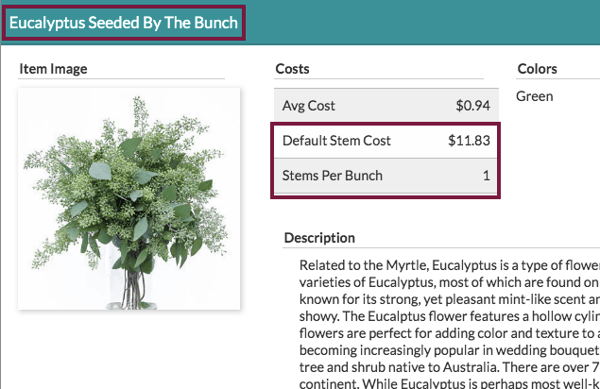The width and height of the screenshot is (600, 389).
Task: Click the line beginning 'varieties of Eucalyptus'
Action: point(449,282)
